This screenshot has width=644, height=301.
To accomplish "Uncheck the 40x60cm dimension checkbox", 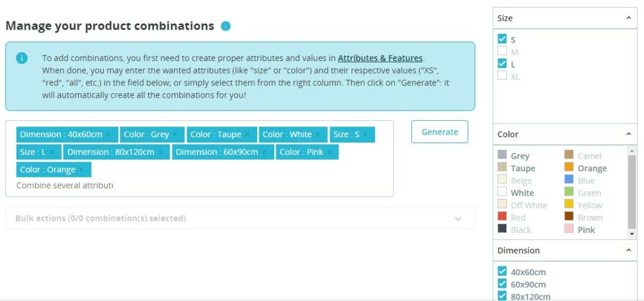I will 502,272.
